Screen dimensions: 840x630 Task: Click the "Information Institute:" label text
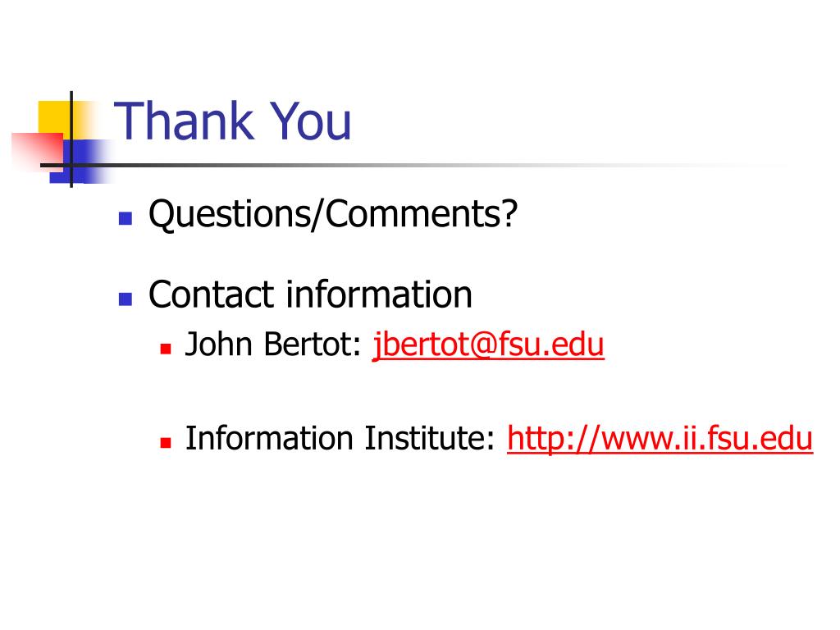pos(340,438)
